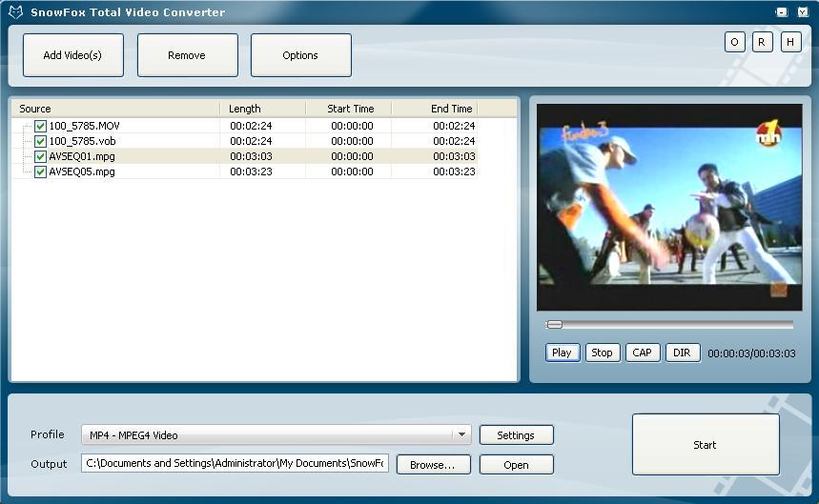Select the AVSEQ05.mpg file name
Image resolution: width=819 pixels, height=504 pixels.
pos(82,171)
